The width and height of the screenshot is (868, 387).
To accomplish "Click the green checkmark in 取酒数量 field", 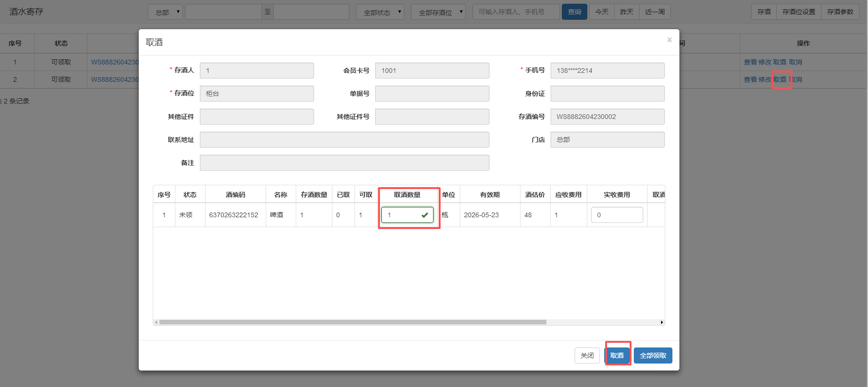I will tap(425, 215).
